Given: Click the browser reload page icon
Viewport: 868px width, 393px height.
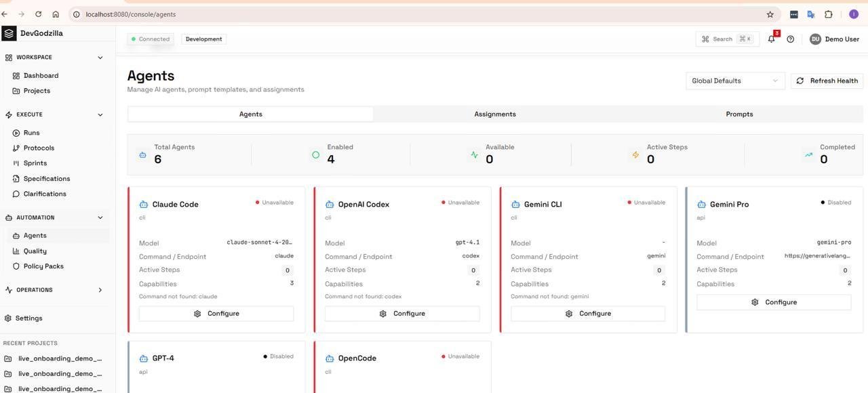Looking at the screenshot, I should point(38,14).
